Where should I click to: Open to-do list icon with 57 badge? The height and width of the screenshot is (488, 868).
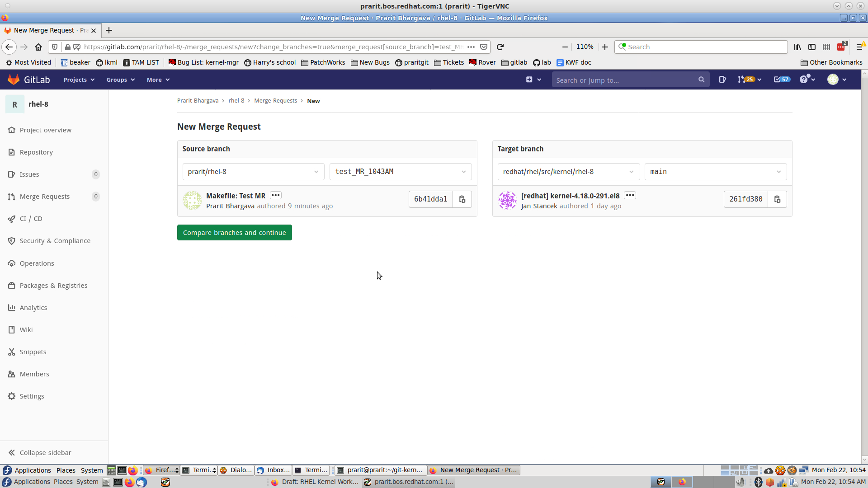(x=781, y=80)
